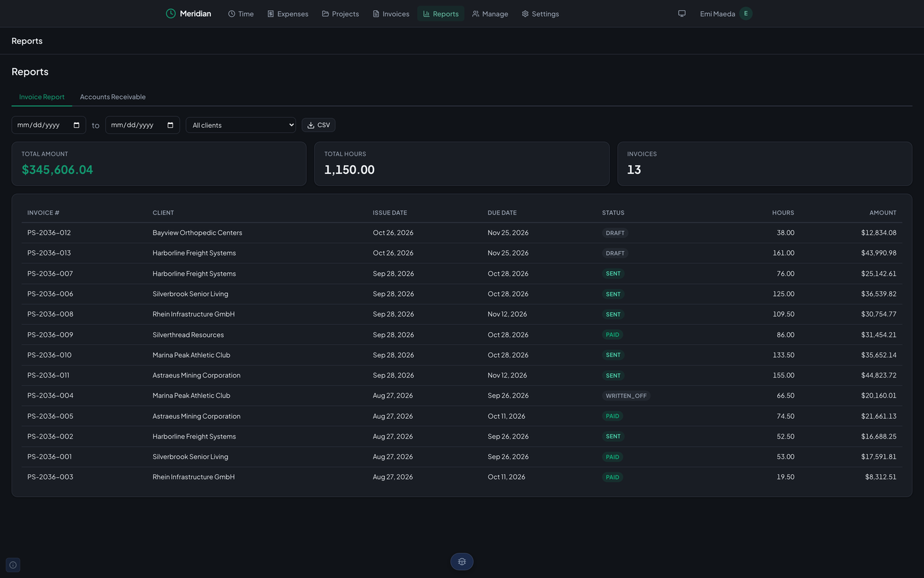Expand the All clients dropdown

coord(241,125)
